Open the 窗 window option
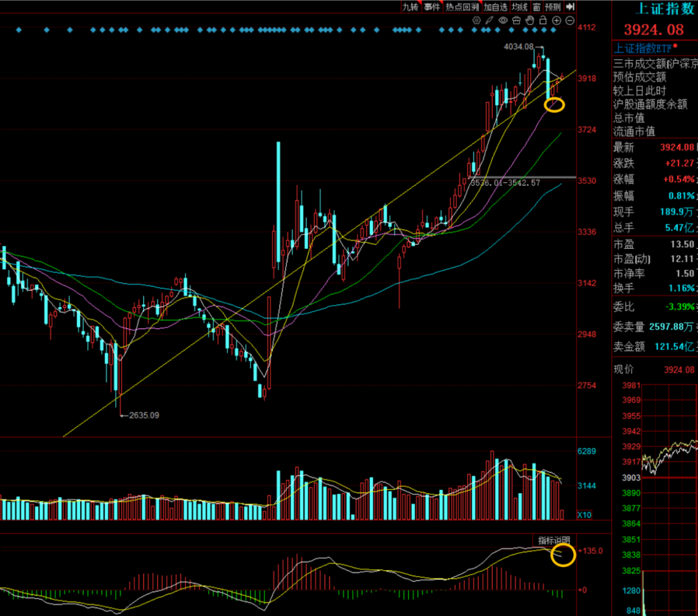This screenshot has width=698, height=616. 536,6
